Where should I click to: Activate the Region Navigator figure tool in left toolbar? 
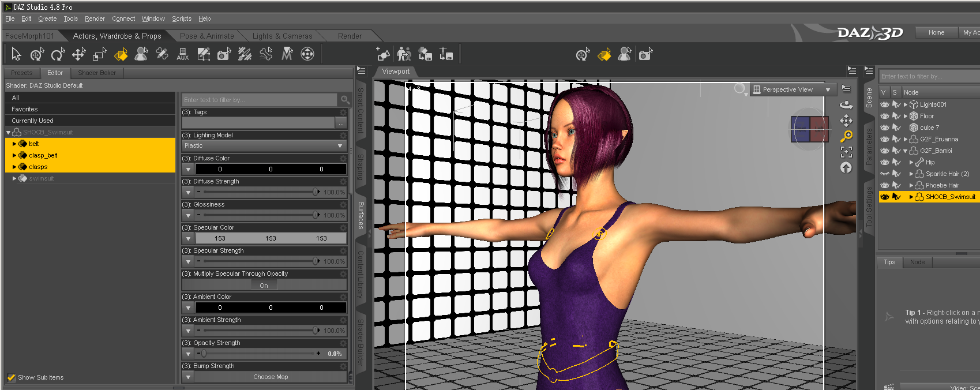141,54
